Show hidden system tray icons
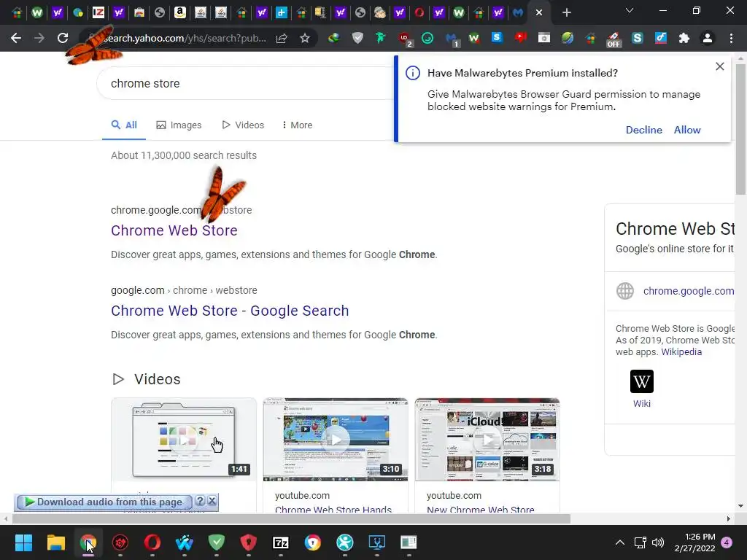The width and height of the screenshot is (747, 560). click(620, 542)
